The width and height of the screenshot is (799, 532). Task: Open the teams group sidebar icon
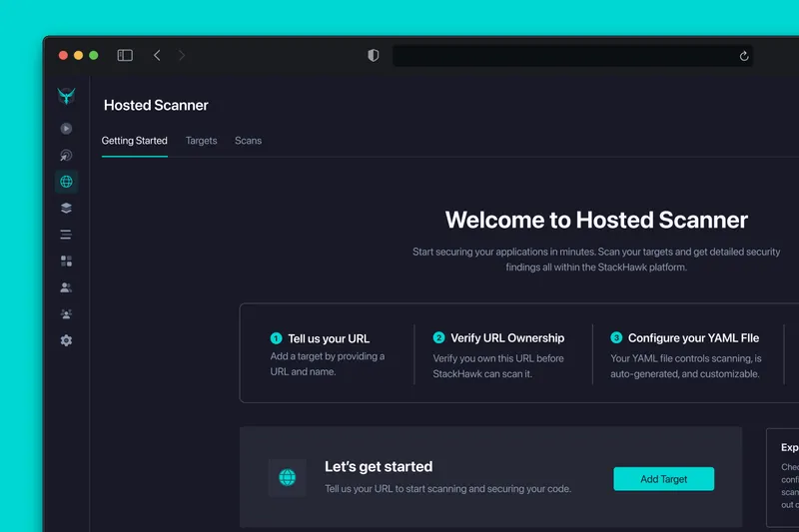pyautogui.click(x=66, y=314)
